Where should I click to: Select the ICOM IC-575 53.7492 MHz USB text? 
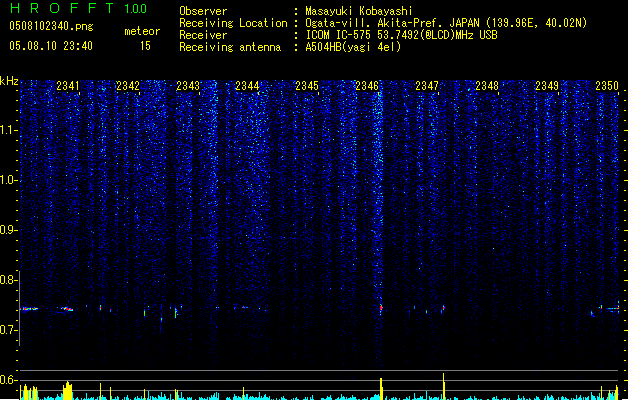coord(401,35)
